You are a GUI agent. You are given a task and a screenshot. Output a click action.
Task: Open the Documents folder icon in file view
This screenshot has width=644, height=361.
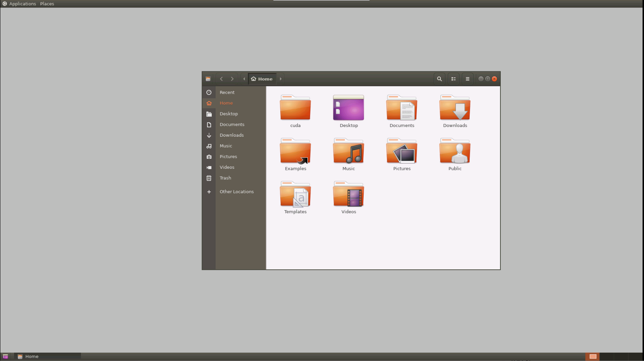402,108
